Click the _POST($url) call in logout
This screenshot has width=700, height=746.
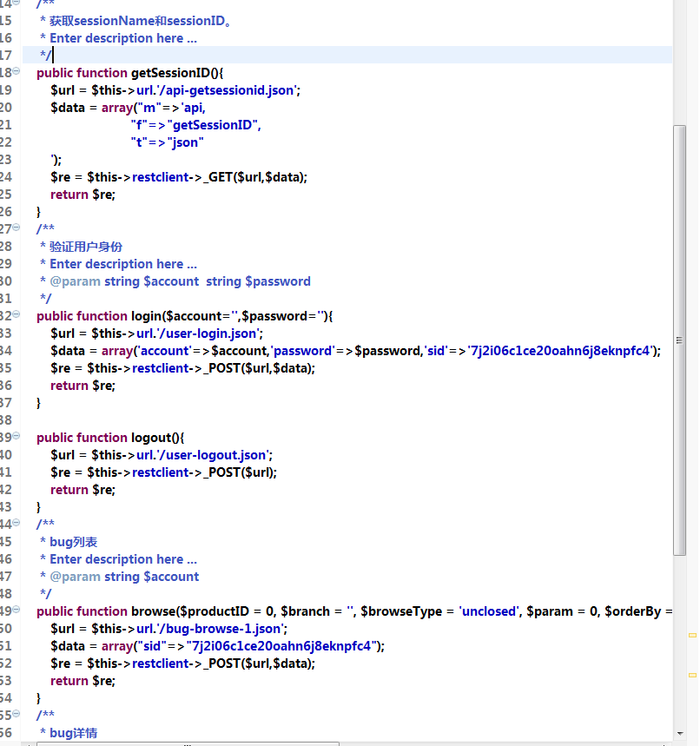tap(240, 473)
